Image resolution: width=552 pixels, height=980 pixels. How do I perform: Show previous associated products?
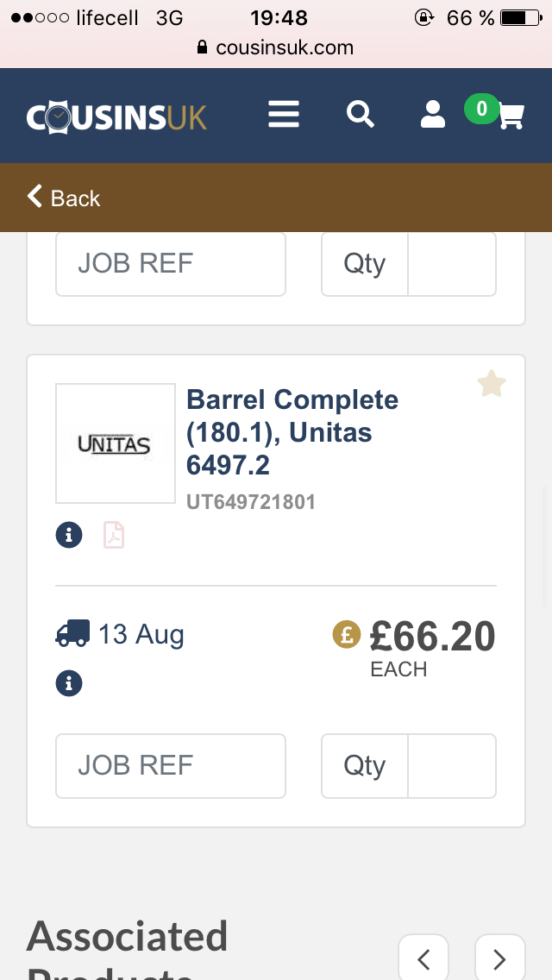423,958
